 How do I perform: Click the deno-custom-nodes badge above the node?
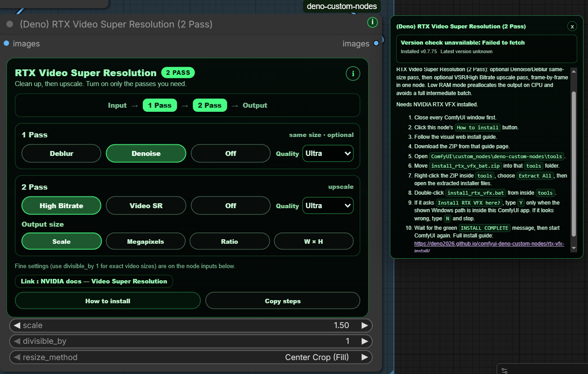[342, 6]
